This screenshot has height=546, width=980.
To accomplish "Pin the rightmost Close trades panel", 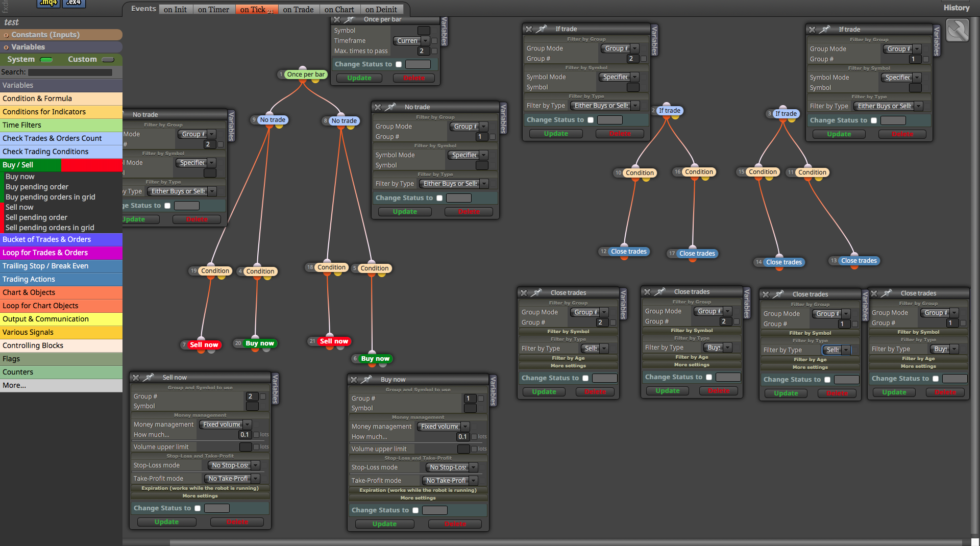I will [886, 293].
